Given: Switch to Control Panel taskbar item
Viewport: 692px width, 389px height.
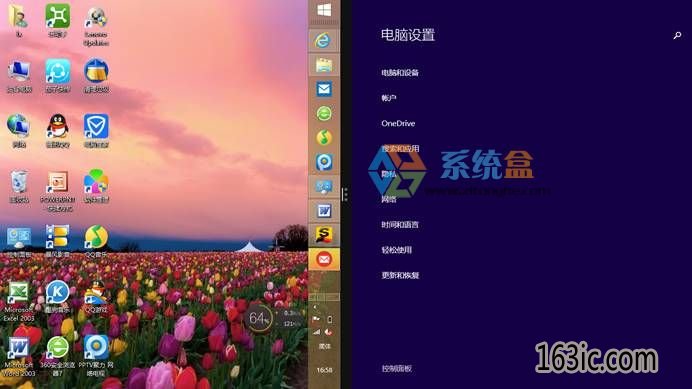Looking at the screenshot, I should 324,186.
